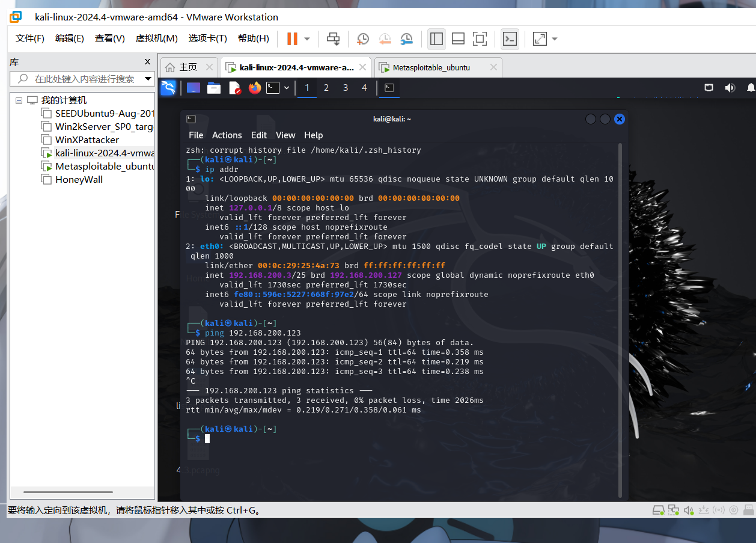Click the VMware hard disk status icon
This screenshot has height=543, width=756.
pyautogui.click(x=659, y=511)
